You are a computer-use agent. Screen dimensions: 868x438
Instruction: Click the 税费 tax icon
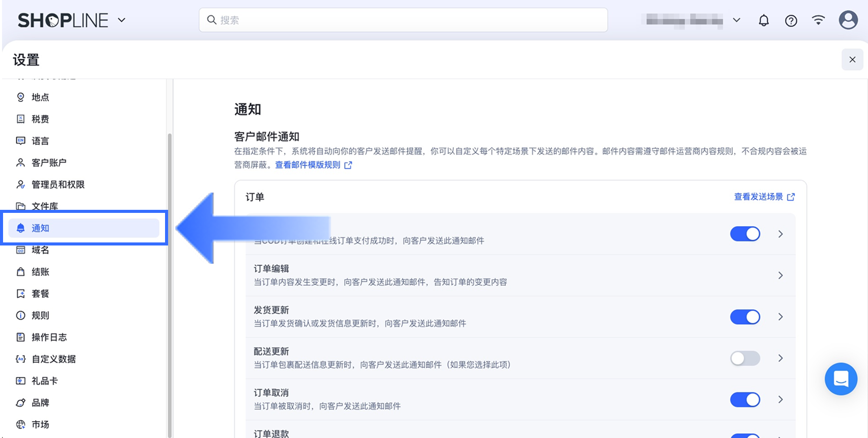pyautogui.click(x=20, y=119)
